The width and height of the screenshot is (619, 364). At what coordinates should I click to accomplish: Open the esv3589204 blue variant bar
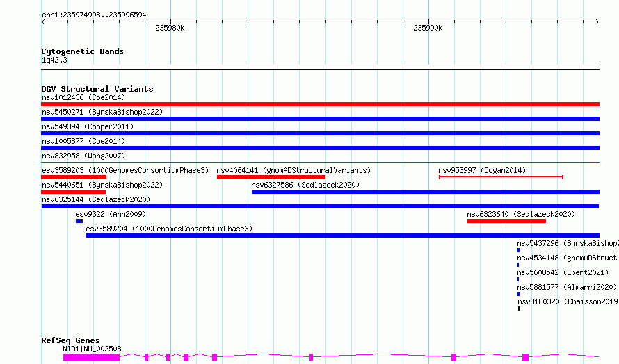tap(343, 235)
